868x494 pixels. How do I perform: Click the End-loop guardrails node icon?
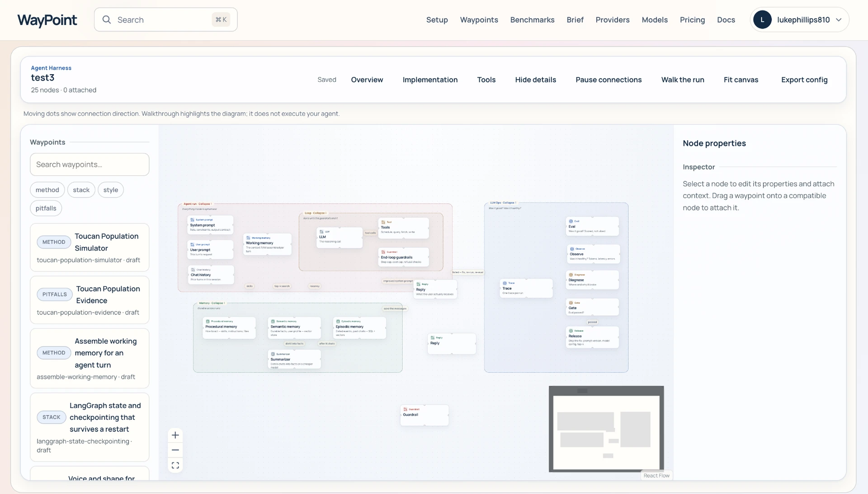[x=383, y=252]
